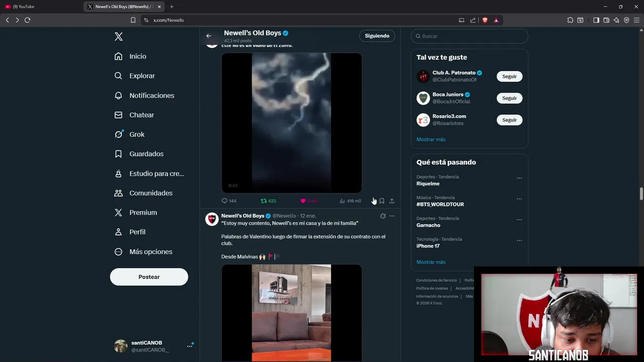Go forward in the browser toolbar
The height and width of the screenshot is (362, 644).
[17, 20]
